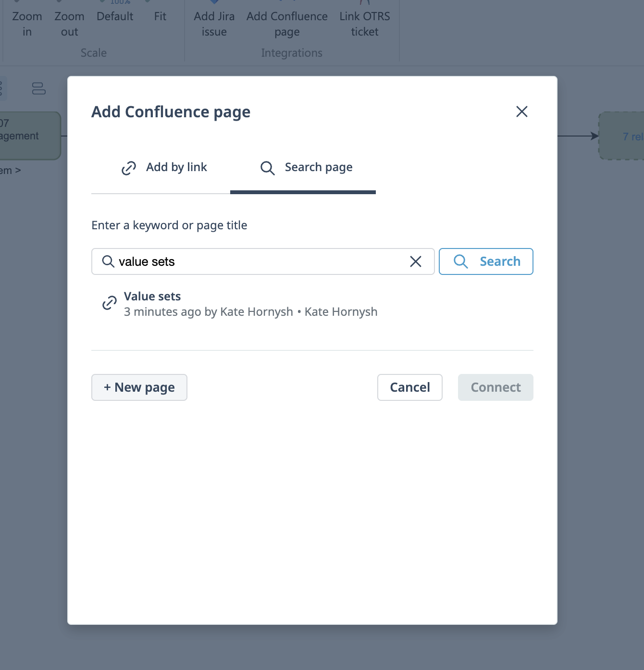
Task: Open Add Jira issue integration
Action: tap(214, 23)
